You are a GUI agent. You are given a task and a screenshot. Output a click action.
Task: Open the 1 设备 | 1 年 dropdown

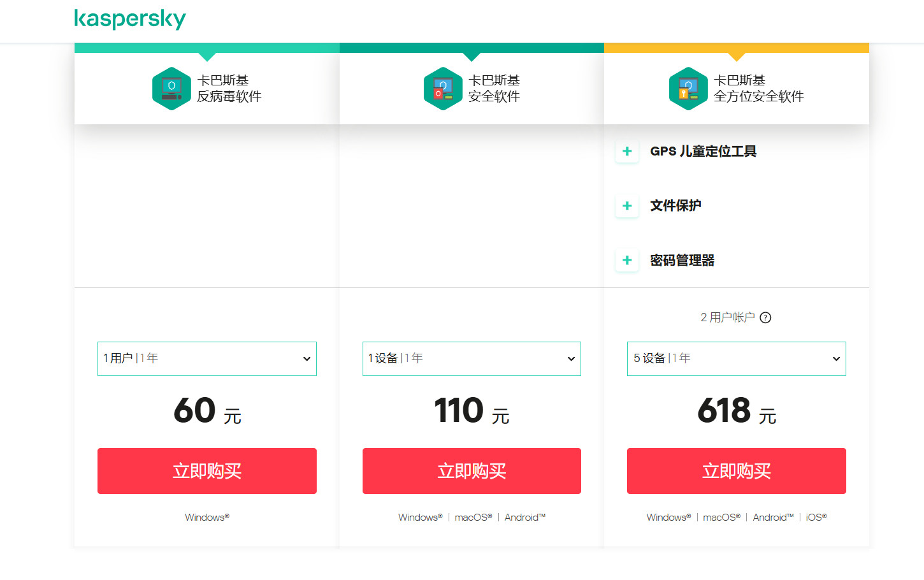[472, 359]
